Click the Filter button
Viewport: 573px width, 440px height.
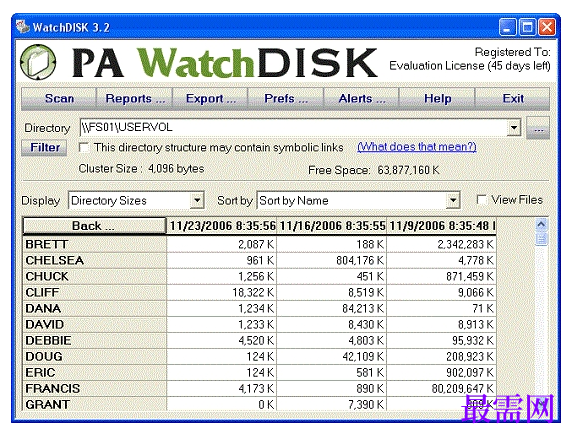44,148
